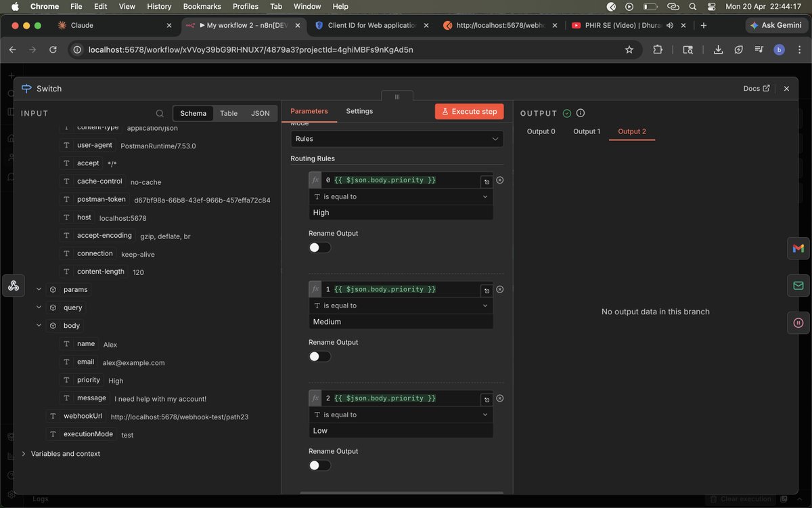The height and width of the screenshot is (508, 812).
Task: Select the executionMode schema field
Action: (81, 434)
